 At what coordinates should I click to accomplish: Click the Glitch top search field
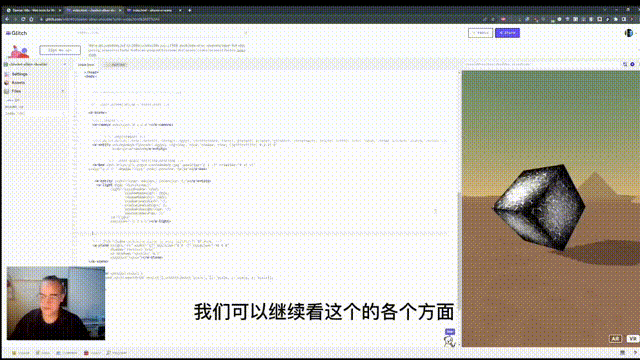[161, 33]
